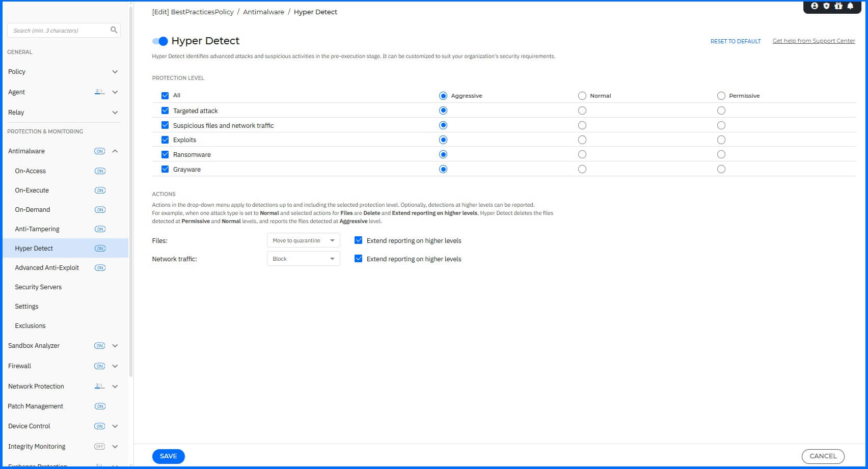Open the Get help from Support Center link
This screenshot has width=868, height=469.
coord(813,41)
